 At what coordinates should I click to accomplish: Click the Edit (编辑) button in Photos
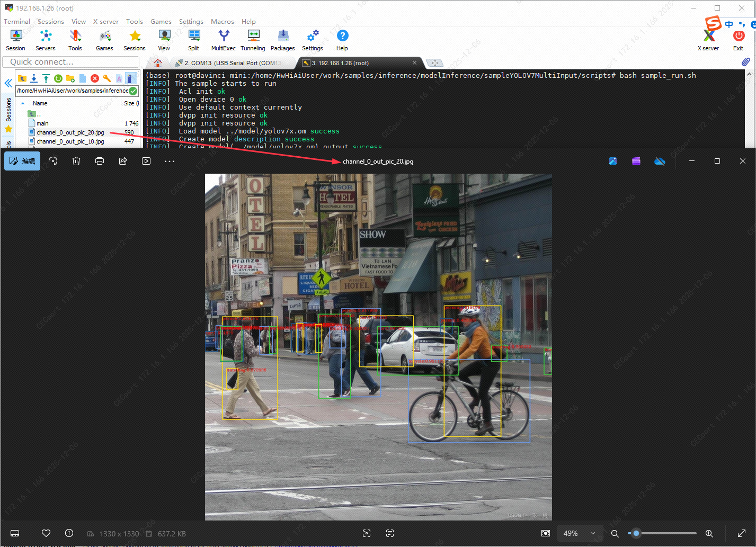click(x=22, y=161)
